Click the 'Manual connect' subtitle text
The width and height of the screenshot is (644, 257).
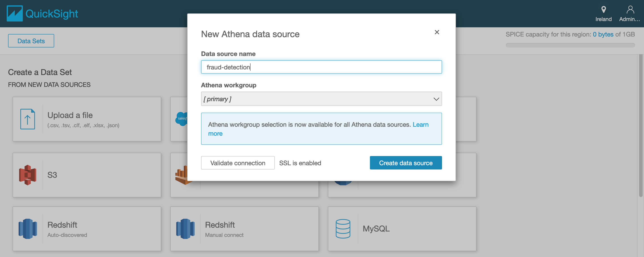(x=224, y=235)
